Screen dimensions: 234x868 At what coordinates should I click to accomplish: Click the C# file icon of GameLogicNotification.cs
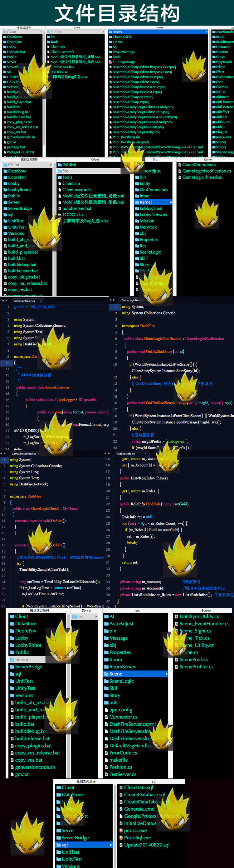[179, 171]
